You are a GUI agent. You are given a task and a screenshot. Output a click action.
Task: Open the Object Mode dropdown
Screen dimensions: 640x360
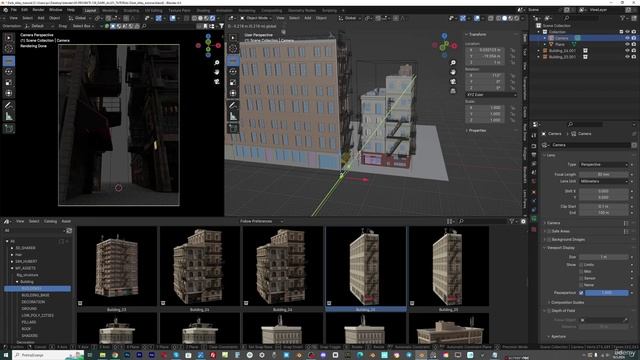[x=256, y=18]
